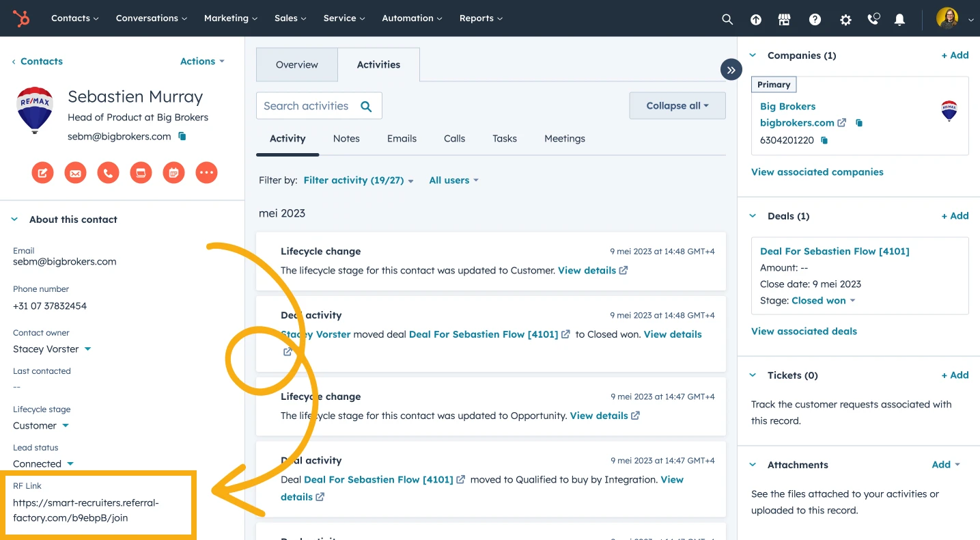Image resolution: width=980 pixels, height=540 pixels.
Task: Click View associated companies link
Action: [817, 172]
